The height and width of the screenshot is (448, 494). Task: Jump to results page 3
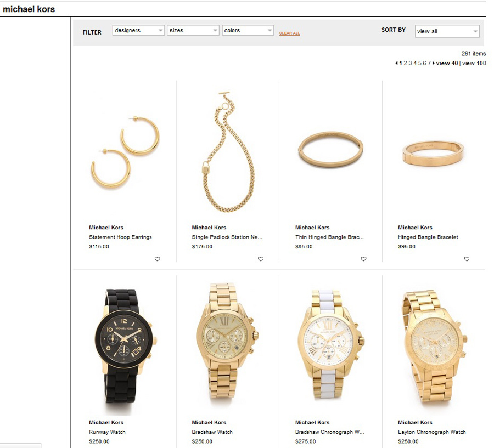point(410,63)
